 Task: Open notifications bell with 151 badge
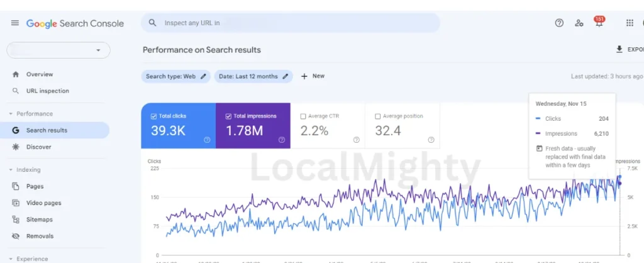[x=599, y=22]
